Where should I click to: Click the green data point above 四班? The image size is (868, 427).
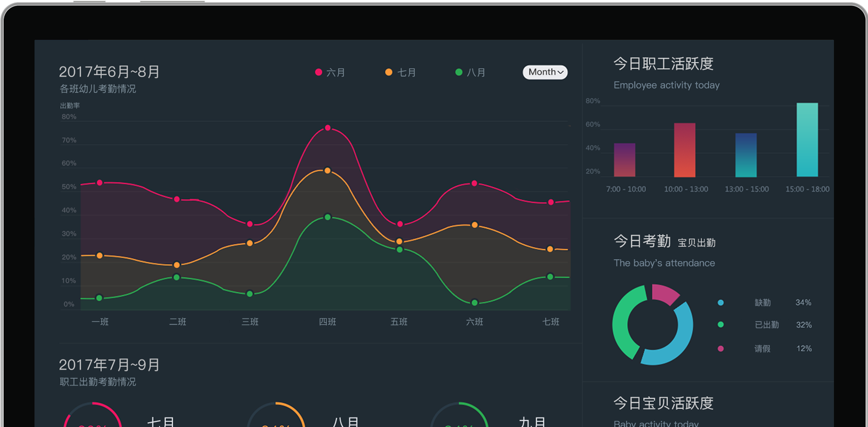[x=328, y=217]
